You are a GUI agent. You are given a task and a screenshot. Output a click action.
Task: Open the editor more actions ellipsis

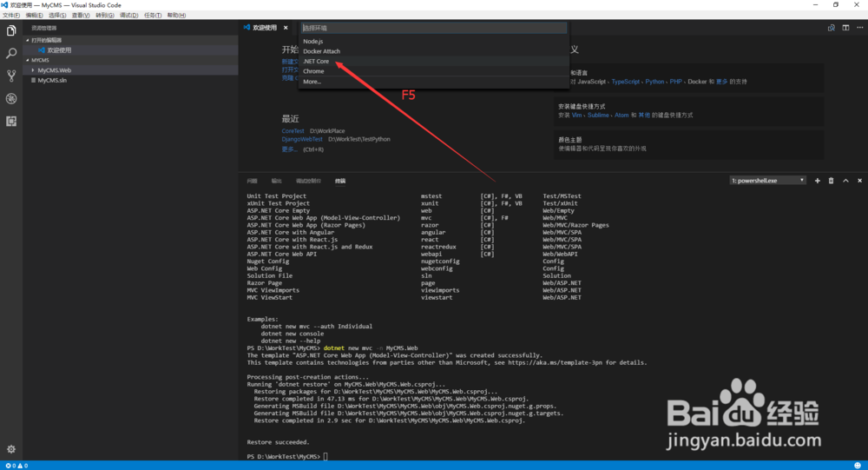click(x=859, y=28)
